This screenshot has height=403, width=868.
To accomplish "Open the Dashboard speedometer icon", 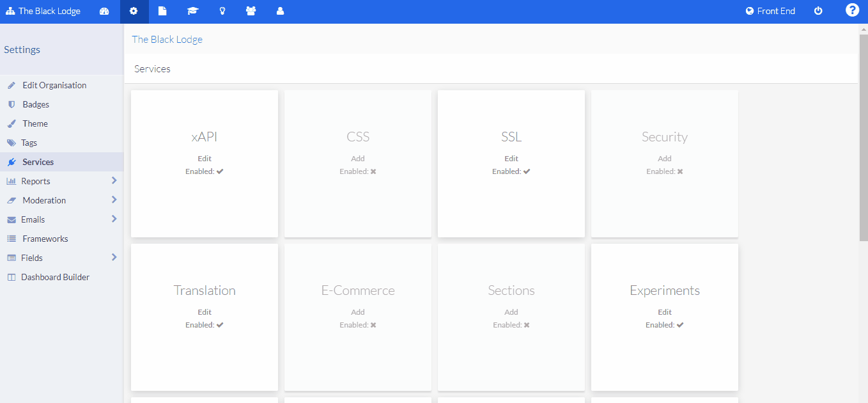I will (x=104, y=11).
